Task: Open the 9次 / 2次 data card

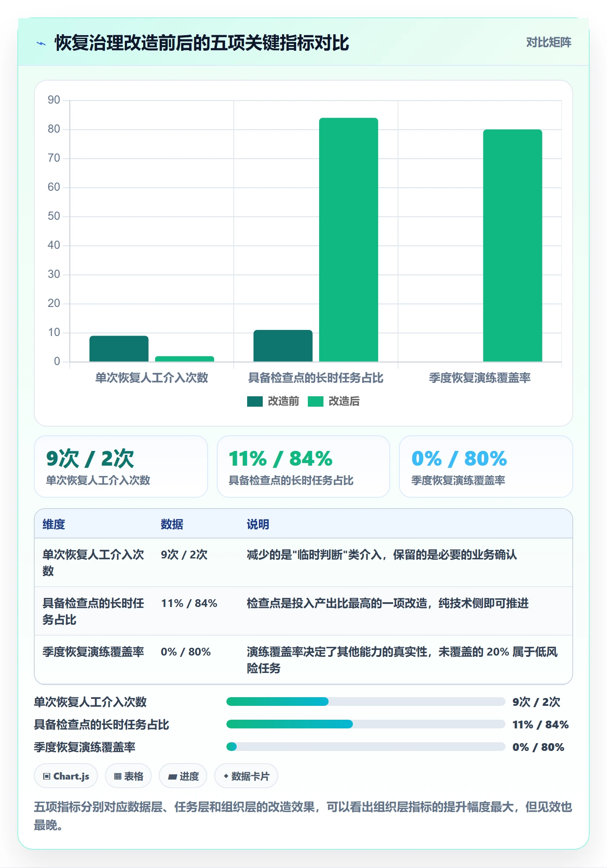Action: pyautogui.click(x=121, y=467)
